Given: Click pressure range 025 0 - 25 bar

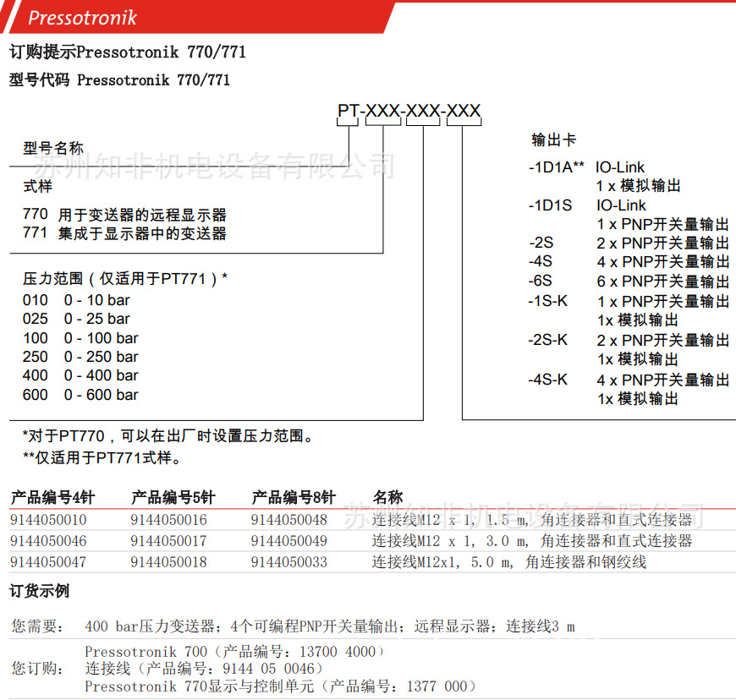Looking at the screenshot, I should (x=76, y=319).
